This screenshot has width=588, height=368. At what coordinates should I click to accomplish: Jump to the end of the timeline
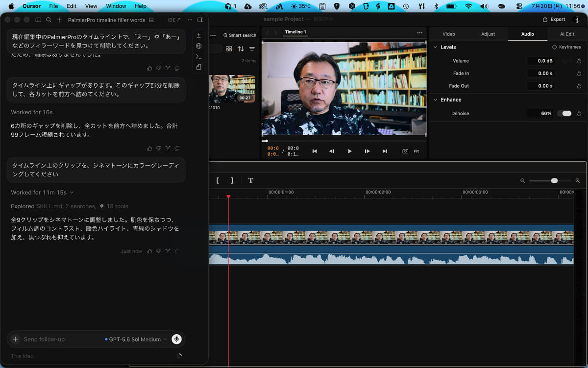point(385,151)
